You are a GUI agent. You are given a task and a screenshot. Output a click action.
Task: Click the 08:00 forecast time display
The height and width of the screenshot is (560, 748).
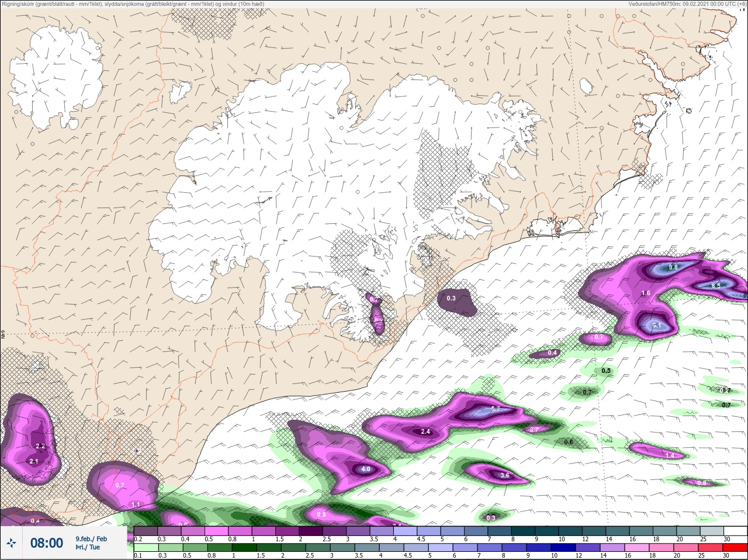(47, 543)
